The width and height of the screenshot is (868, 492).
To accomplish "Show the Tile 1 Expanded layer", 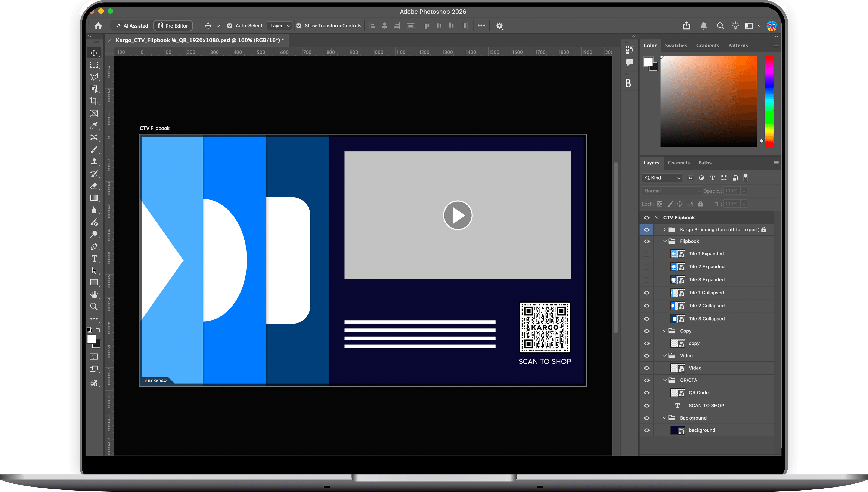I will pos(646,254).
